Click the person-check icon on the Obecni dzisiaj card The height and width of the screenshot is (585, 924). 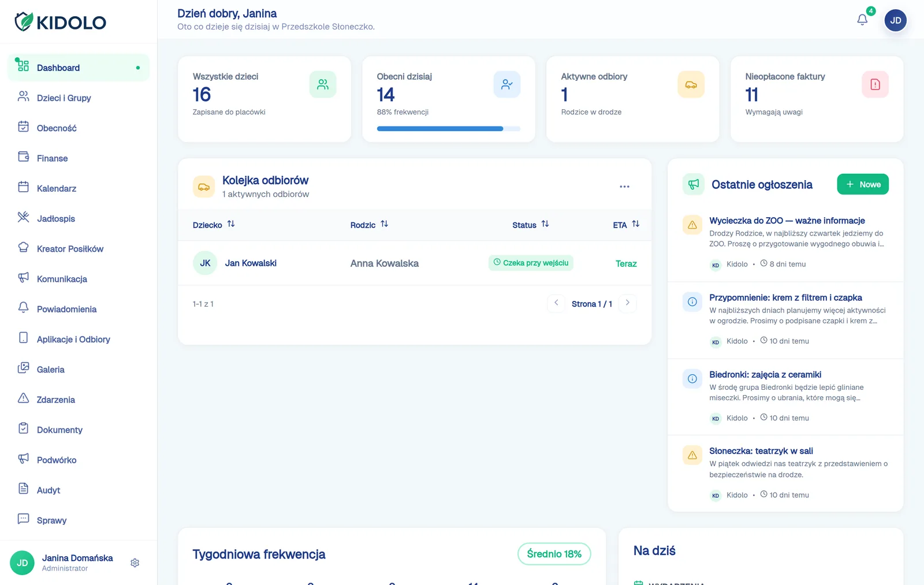point(507,84)
